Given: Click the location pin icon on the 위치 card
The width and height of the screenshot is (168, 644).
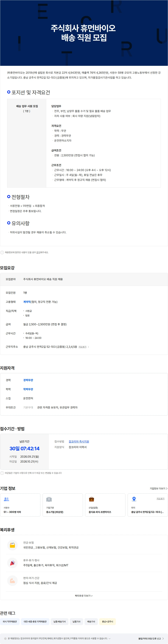Looking at the screenshot, I should tap(134, 499).
